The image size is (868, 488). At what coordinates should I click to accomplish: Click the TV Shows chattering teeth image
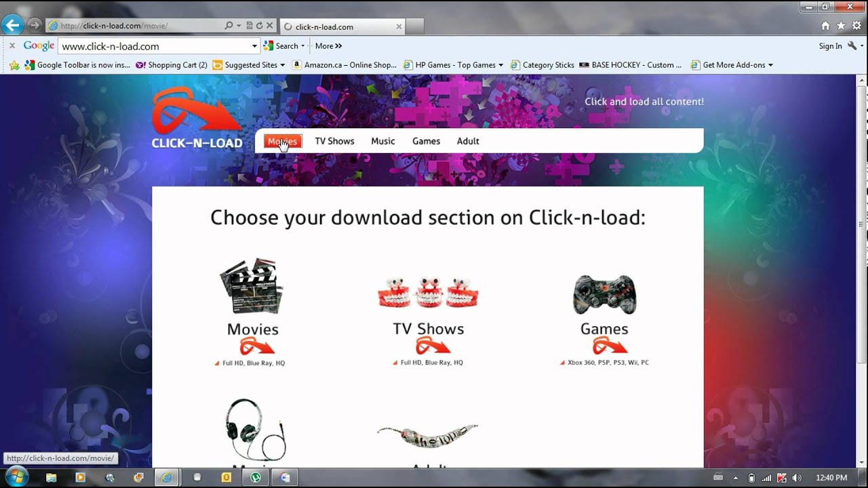[x=428, y=292]
